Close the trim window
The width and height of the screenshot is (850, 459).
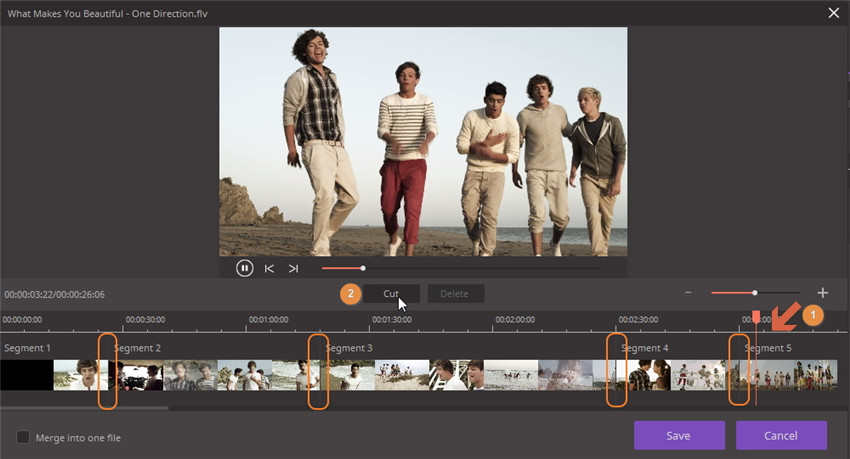click(834, 12)
